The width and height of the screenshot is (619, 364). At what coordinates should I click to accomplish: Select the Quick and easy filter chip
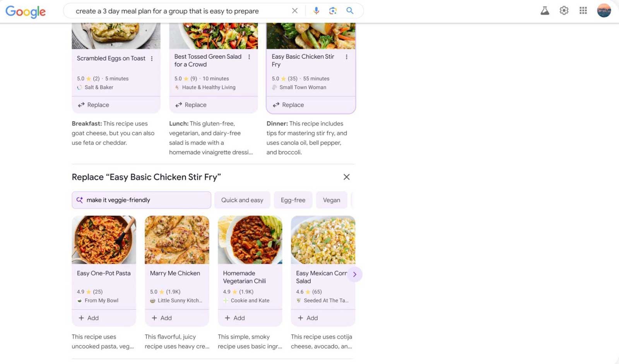tap(242, 200)
